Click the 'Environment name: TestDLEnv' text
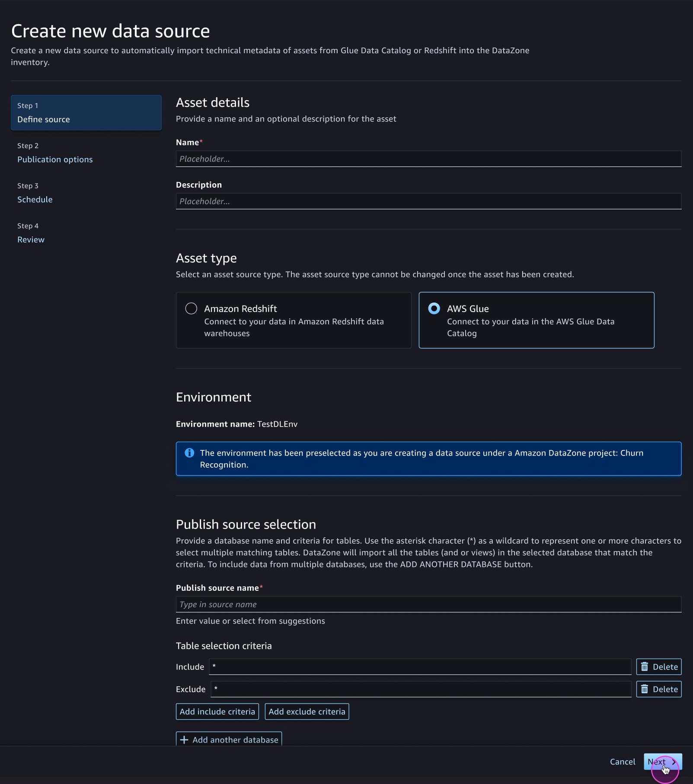The height and width of the screenshot is (784, 693). click(236, 424)
